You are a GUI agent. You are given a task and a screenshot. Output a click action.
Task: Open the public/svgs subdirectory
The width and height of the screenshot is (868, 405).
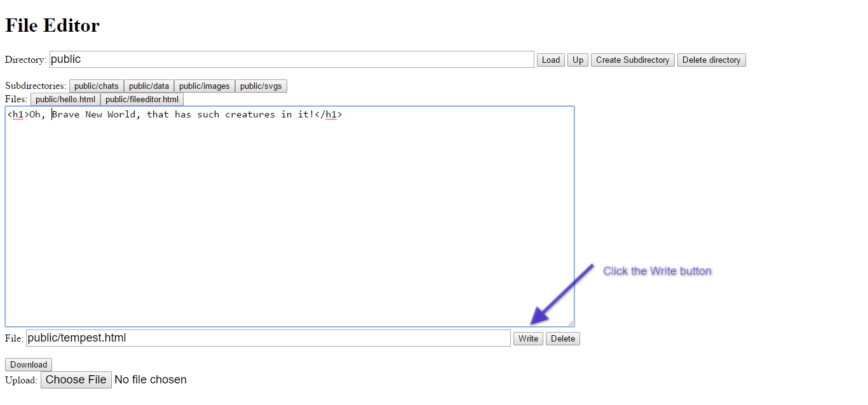point(261,86)
